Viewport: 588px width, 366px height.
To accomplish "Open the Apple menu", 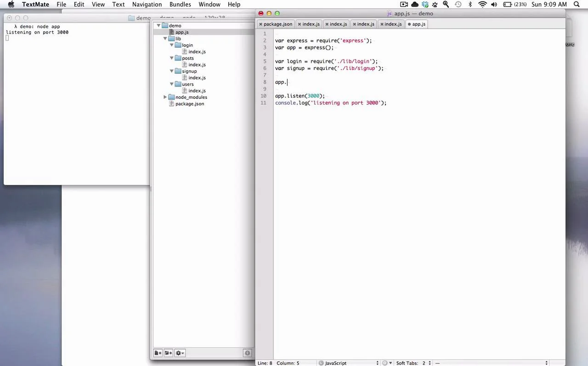I will pos(11,4).
